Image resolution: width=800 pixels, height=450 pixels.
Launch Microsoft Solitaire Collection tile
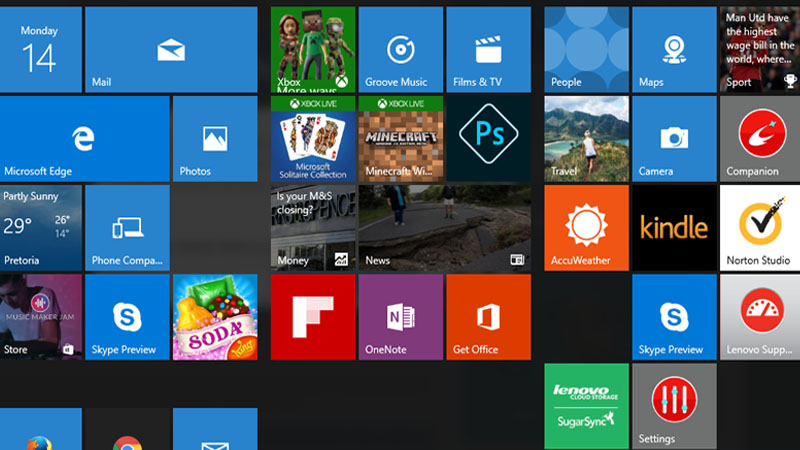(x=313, y=139)
